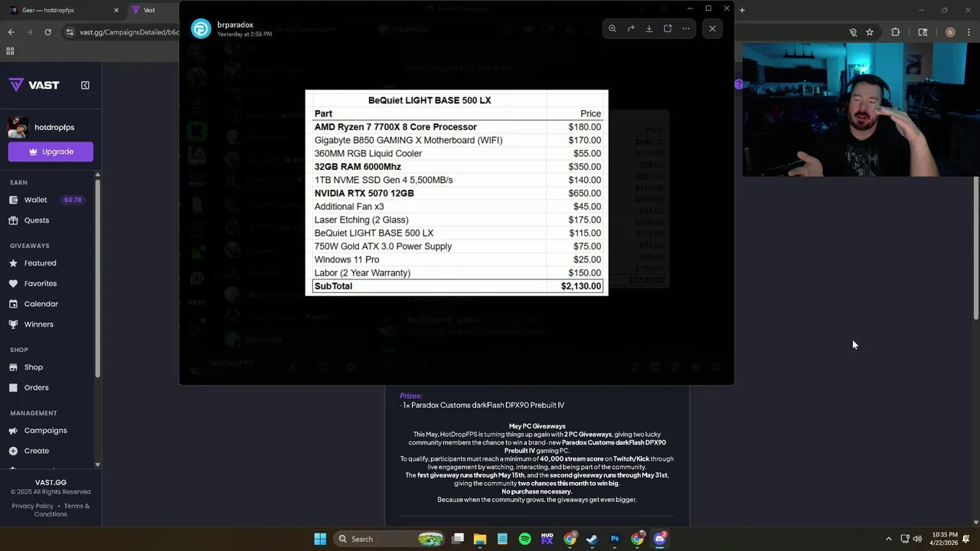Zoom in on the Discord image viewer
Viewport: 980px width, 551px height.
(x=612, y=28)
